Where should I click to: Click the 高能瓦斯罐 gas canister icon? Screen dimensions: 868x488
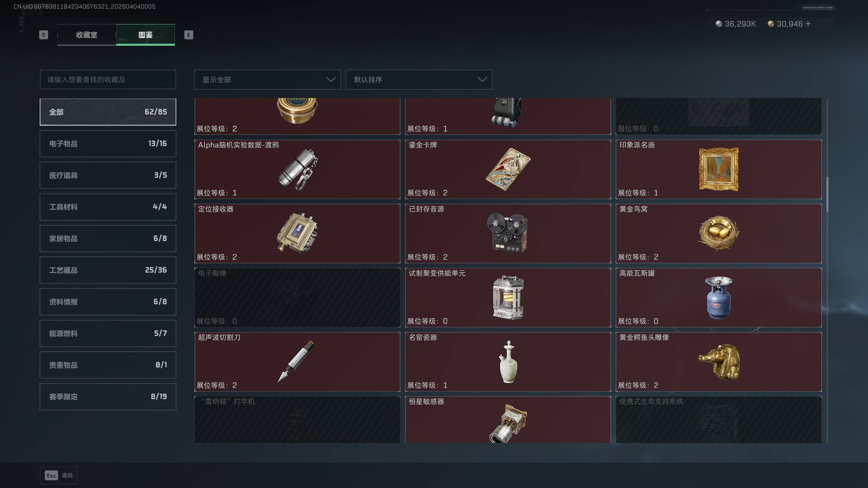click(x=719, y=298)
